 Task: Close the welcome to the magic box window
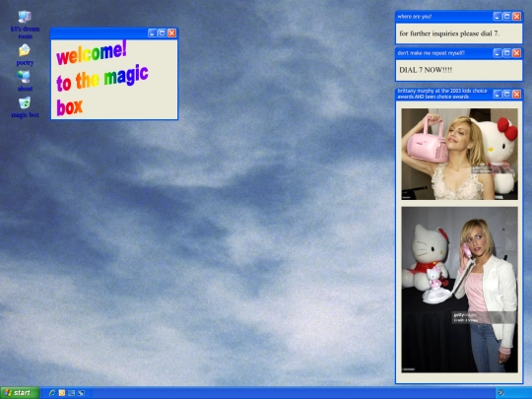172,33
